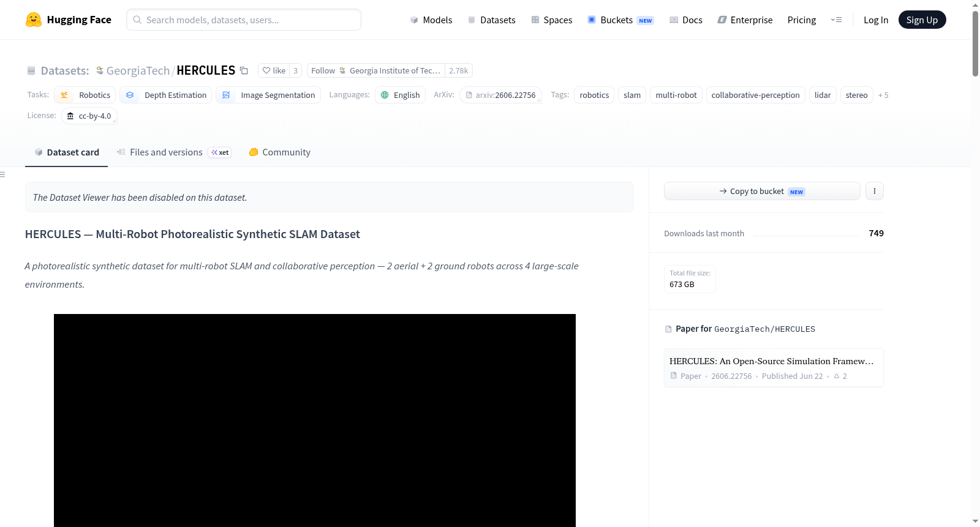Image resolution: width=980 pixels, height=527 pixels.
Task: Click the lidar tag
Action: [823, 95]
